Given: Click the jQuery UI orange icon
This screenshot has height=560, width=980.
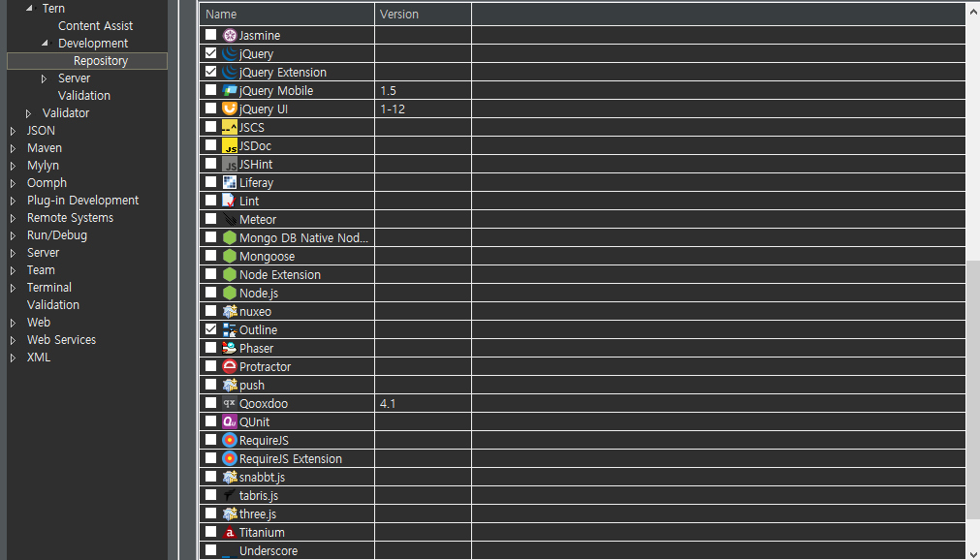Looking at the screenshot, I should coord(230,109).
